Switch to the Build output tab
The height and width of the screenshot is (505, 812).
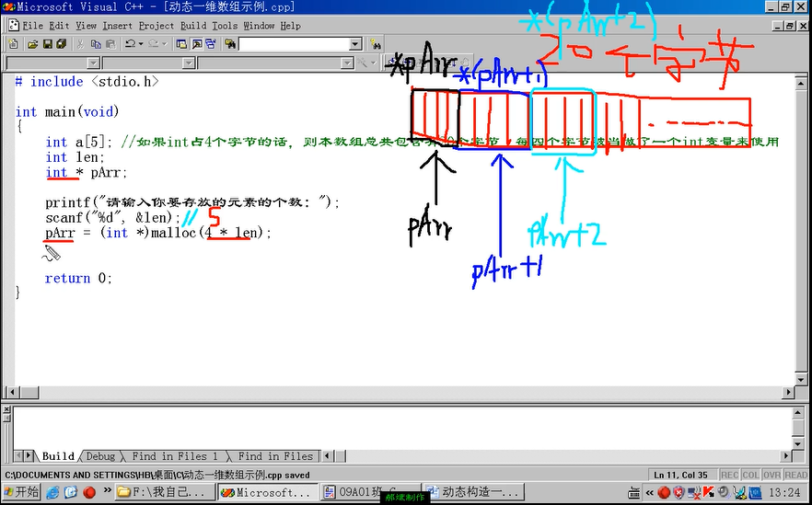coord(57,456)
